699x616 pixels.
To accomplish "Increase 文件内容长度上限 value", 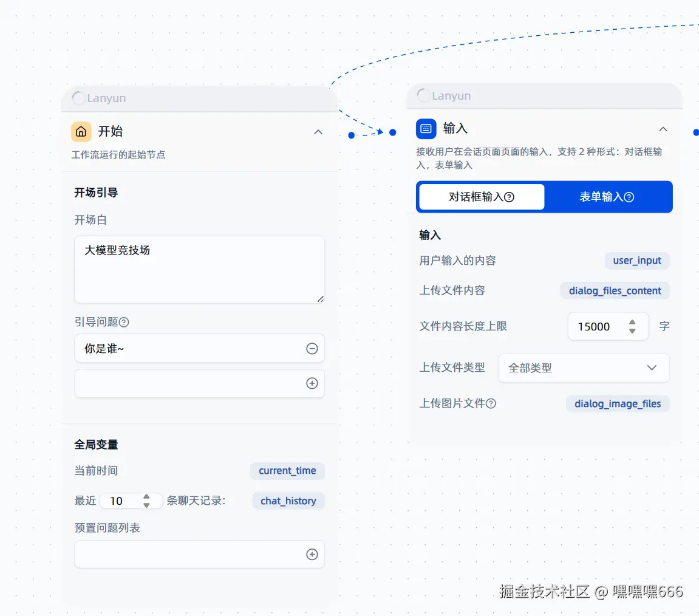I will [632, 322].
